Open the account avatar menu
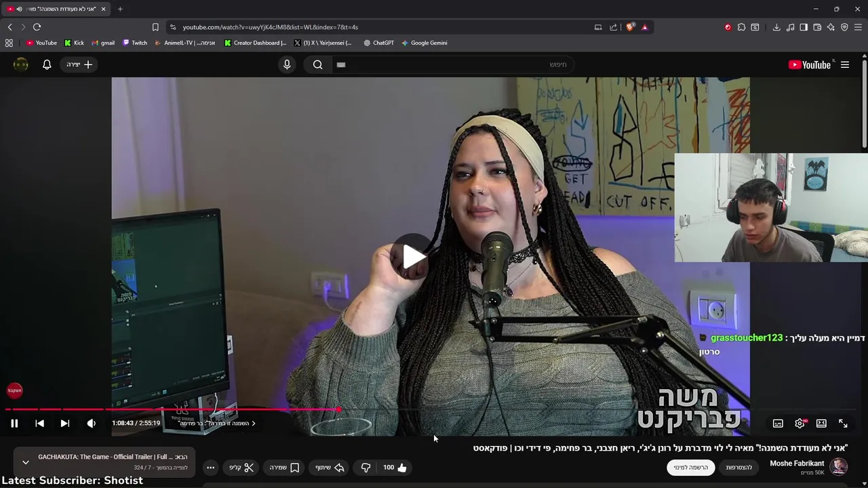The image size is (868, 488). click(21, 64)
